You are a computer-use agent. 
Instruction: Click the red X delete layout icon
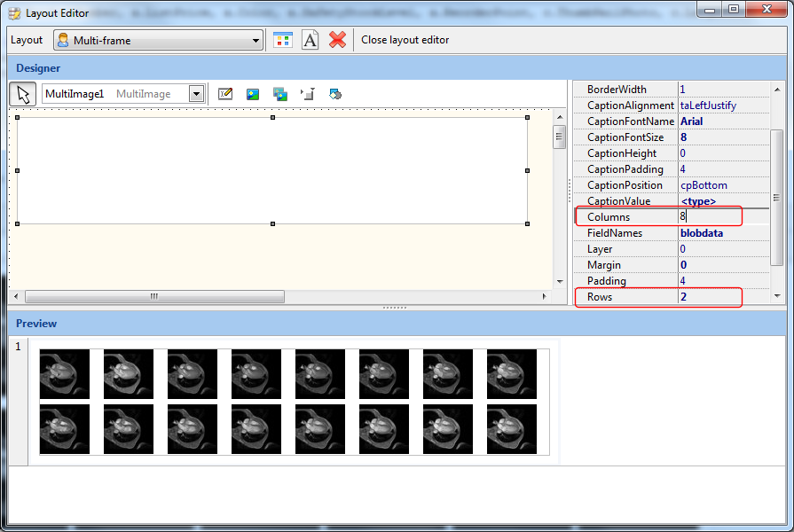337,40
